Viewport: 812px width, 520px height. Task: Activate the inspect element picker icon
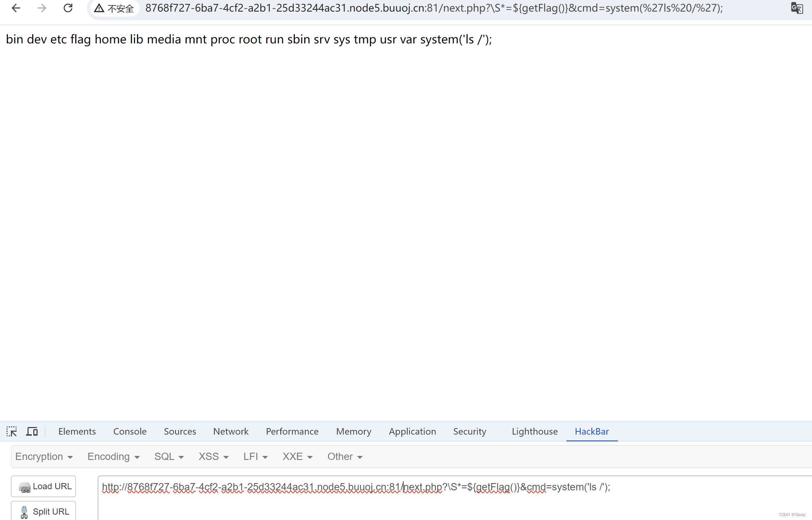(12, 431)
